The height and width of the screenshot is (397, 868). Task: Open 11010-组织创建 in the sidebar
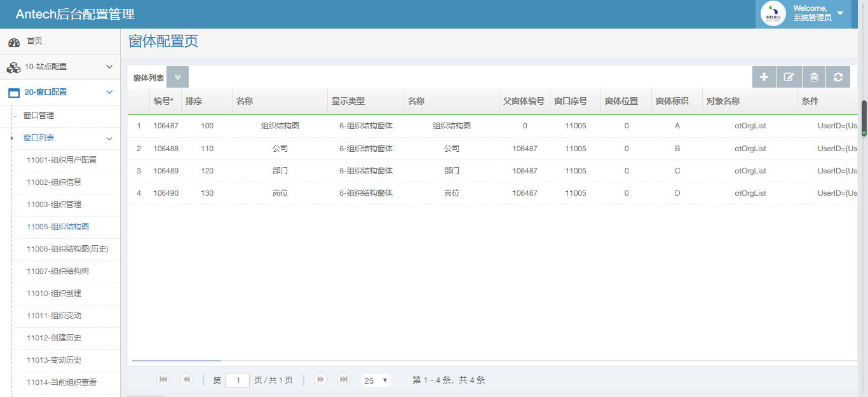pyautogui.click(x=54, y=293)
